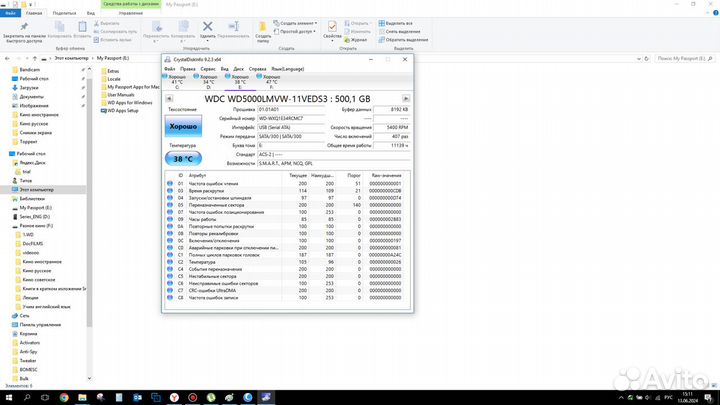Open the Диск menu in CrystalDiskInfo

[238, 69]
